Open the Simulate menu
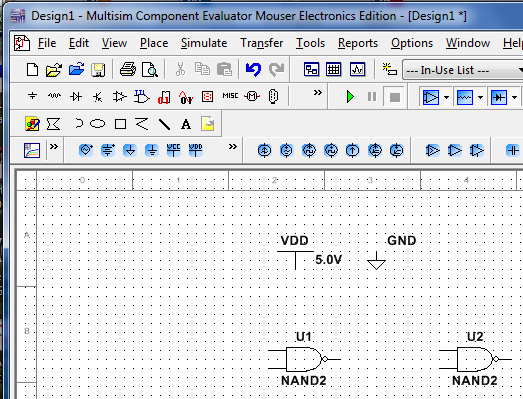The width and height of the screenshot is (523, 399). 204,43
